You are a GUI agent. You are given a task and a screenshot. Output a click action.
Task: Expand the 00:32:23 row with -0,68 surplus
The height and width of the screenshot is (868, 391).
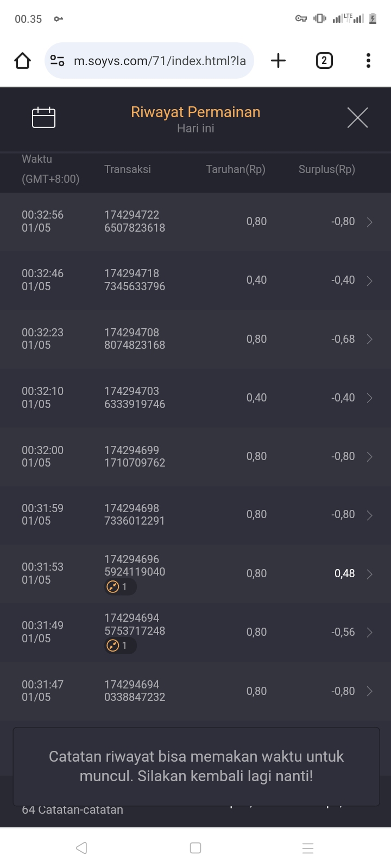point(369,339)
